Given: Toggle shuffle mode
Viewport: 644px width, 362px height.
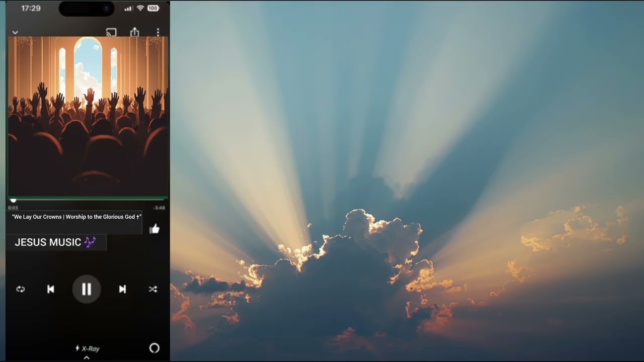Looking at the screenshot, I should tap(153, 289).
